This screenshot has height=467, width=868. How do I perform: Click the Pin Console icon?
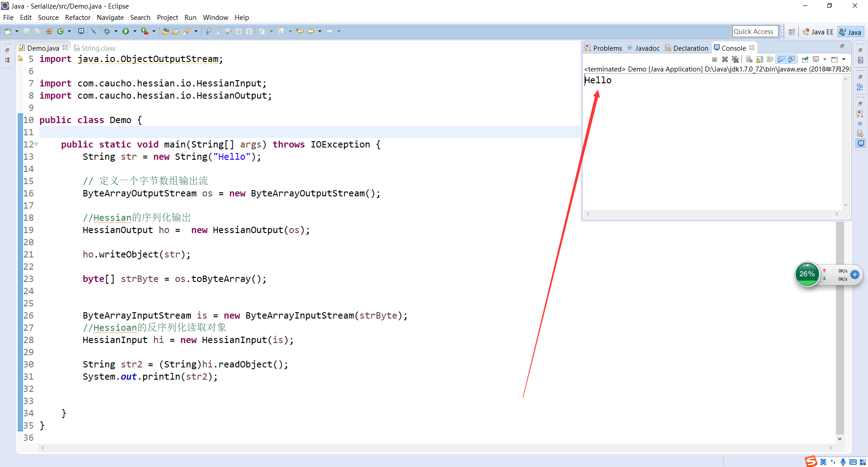pyautogui.click(x=805, y=59)
